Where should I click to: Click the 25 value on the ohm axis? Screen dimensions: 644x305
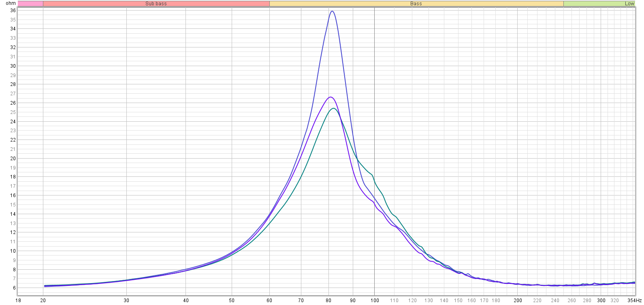(x=13, y=112)
